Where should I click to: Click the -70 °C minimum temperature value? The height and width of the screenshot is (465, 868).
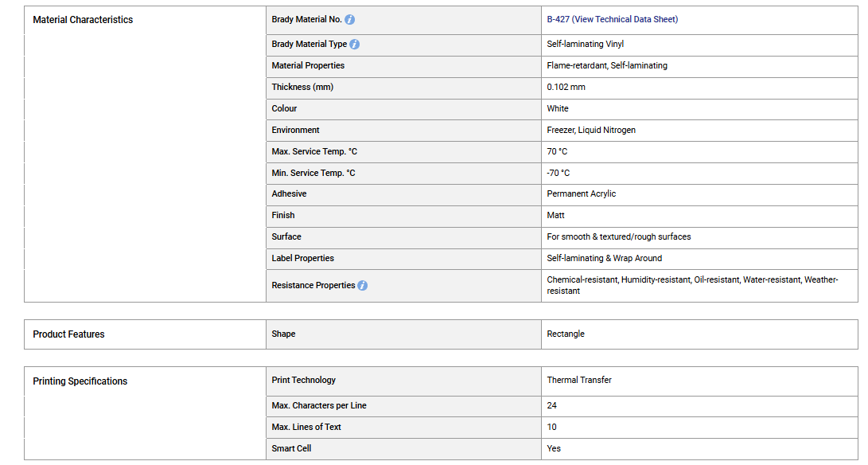point(558,173)
